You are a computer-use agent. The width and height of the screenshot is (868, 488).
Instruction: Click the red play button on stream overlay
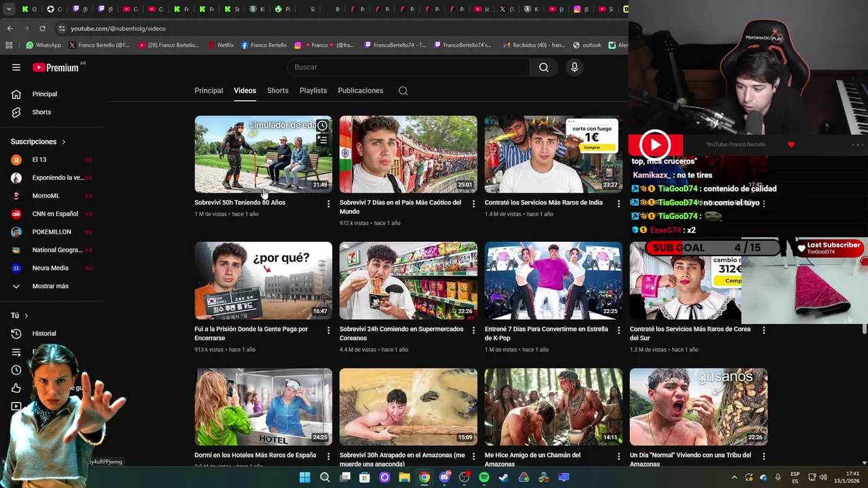point(654,144)
